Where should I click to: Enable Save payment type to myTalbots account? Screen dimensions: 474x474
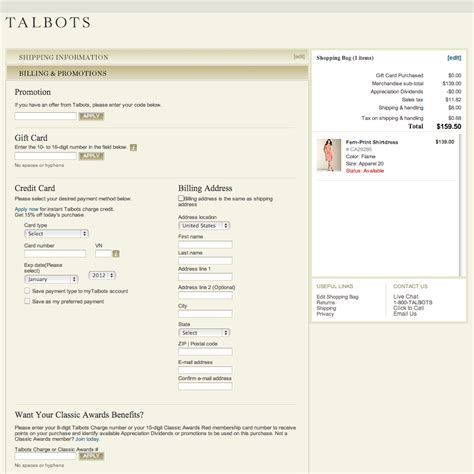tap(27, 291)
